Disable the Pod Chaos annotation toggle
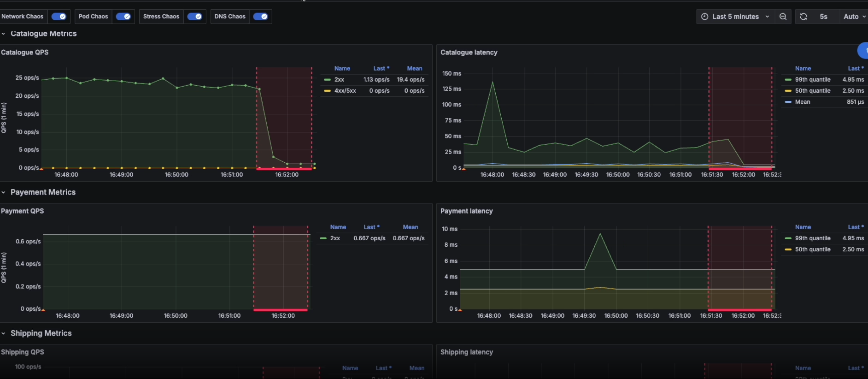868x379 pixels. [123, 17]
